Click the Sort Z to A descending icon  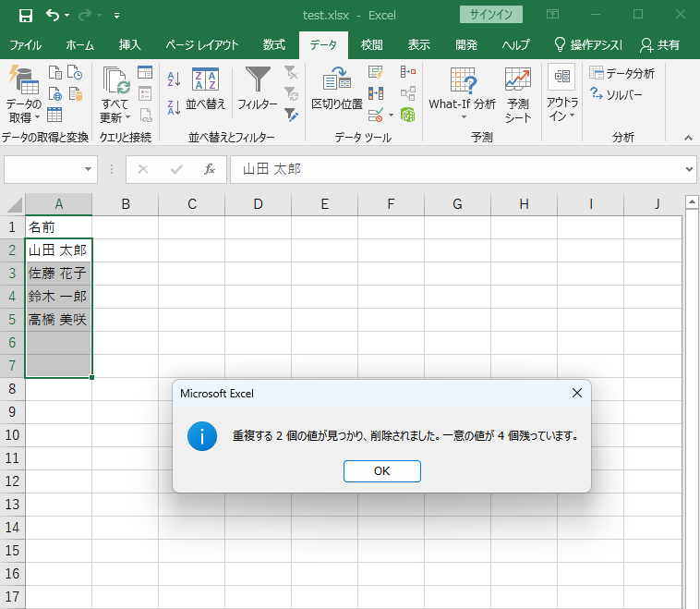click(174, 107)
